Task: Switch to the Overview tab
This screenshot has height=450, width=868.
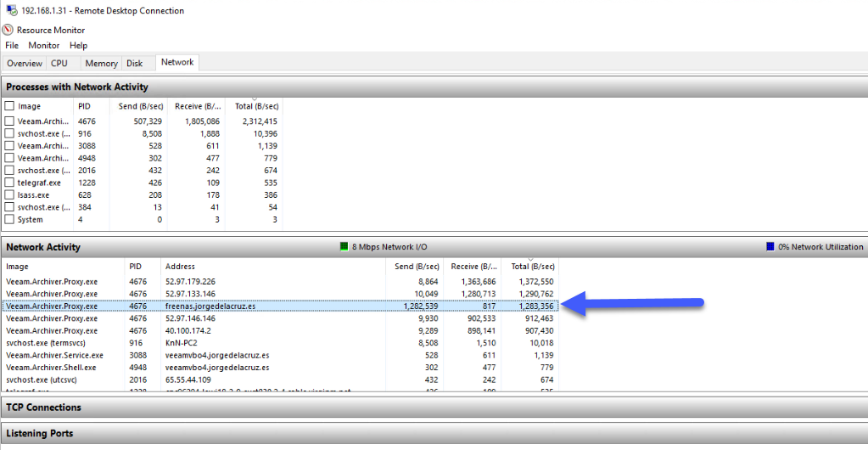Action: point(25,63)
